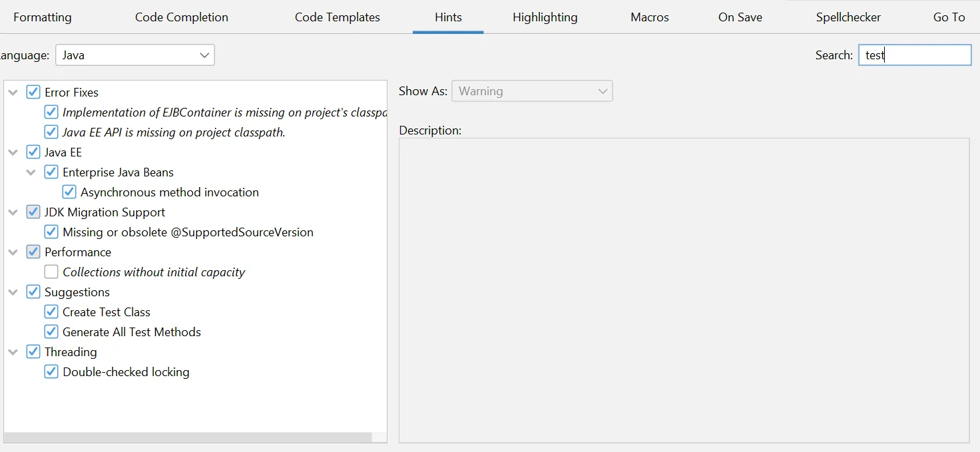Screen dimensions: 980x452
Task: Select the Macros tab
Action: point(649,17)
